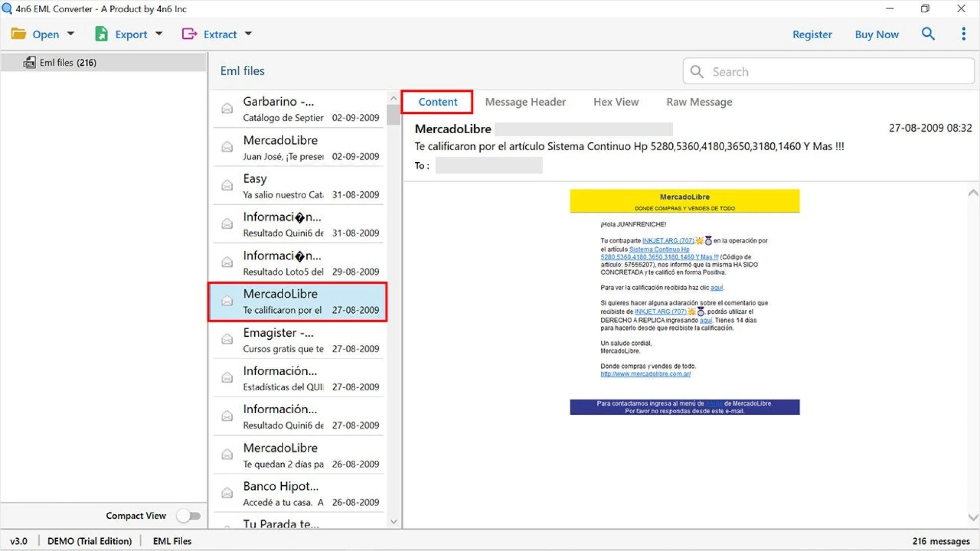Image resolution: width=980 pixels, height=551 pixels.
Task: Switch the Compact View switch on
Action: [188, 516]
